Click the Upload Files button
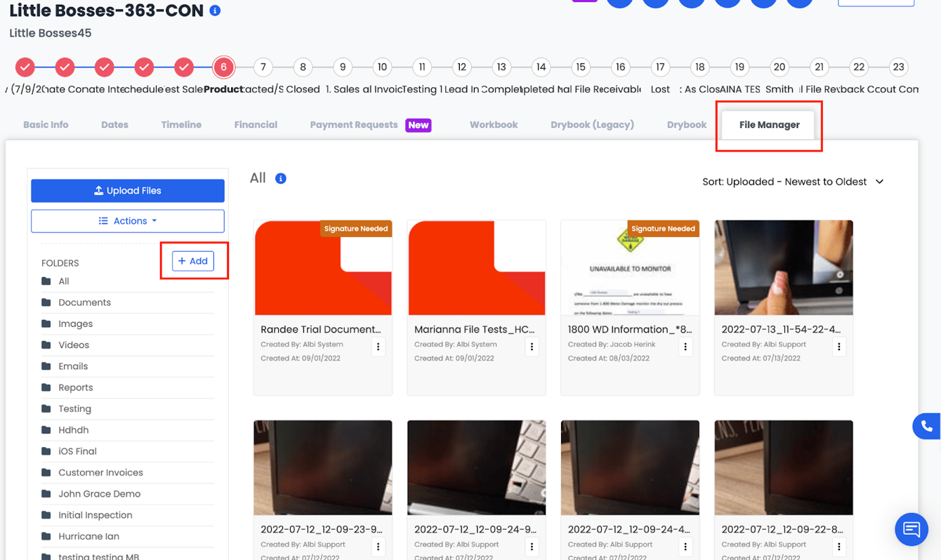This screenshot has height=560, width=941. coord(128,191)
